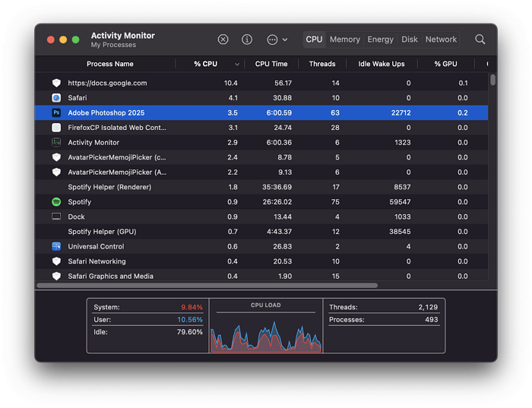Click the Activity Monitor window title
The image size is (532, 408).
[123, 35]
